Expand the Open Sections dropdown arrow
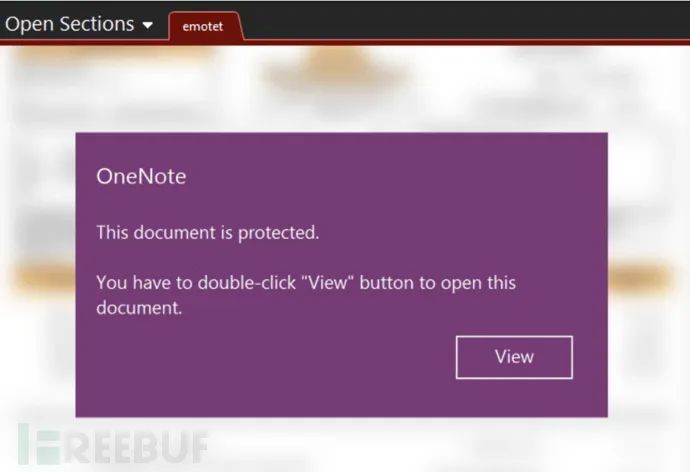This screenshot has height=472, width=690. pos(148,26)
